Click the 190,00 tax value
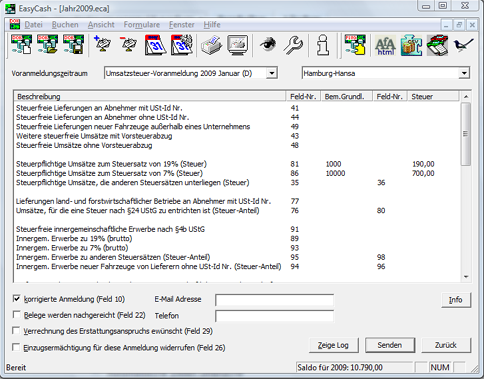The height and width of the screenshot is (379, 484). pyautogui.click(x=423, y=164)
